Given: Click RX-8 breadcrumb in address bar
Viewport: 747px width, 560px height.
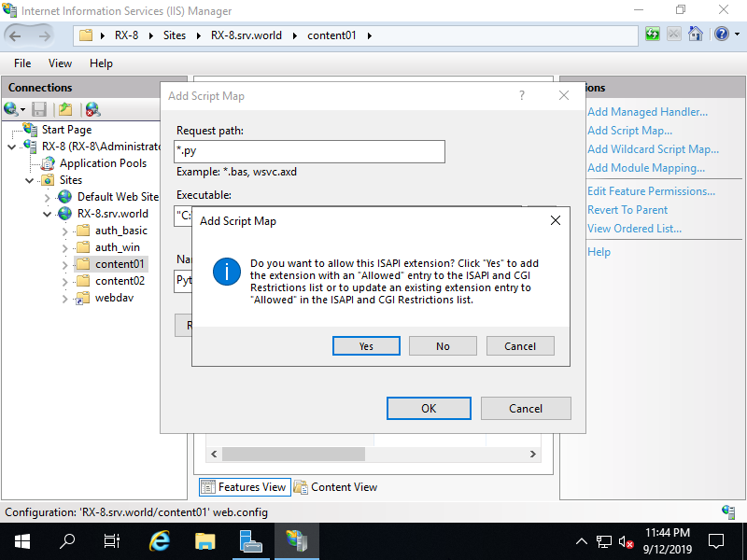Looking at the screenshot, I should point(126,35).
